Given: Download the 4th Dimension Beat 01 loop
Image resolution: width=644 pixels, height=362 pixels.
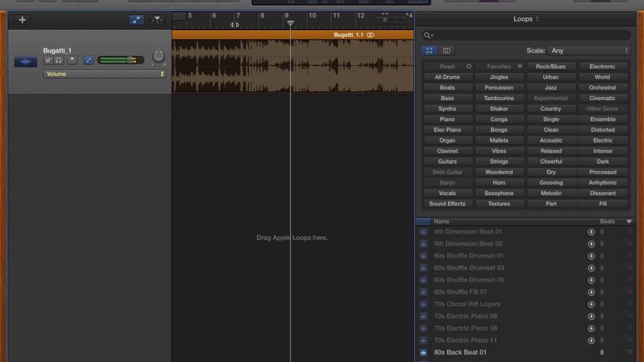Looking at the screenshot, I should coord(591,232).
